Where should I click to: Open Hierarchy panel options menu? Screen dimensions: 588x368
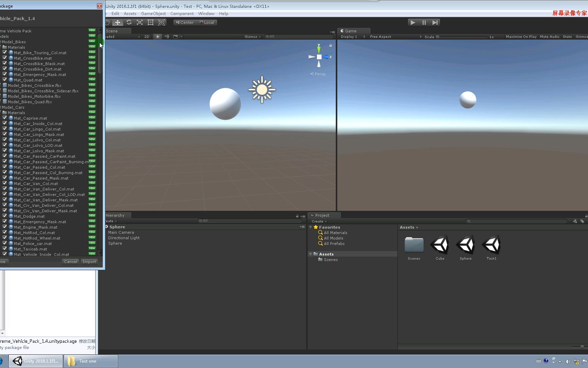(303, 216)
